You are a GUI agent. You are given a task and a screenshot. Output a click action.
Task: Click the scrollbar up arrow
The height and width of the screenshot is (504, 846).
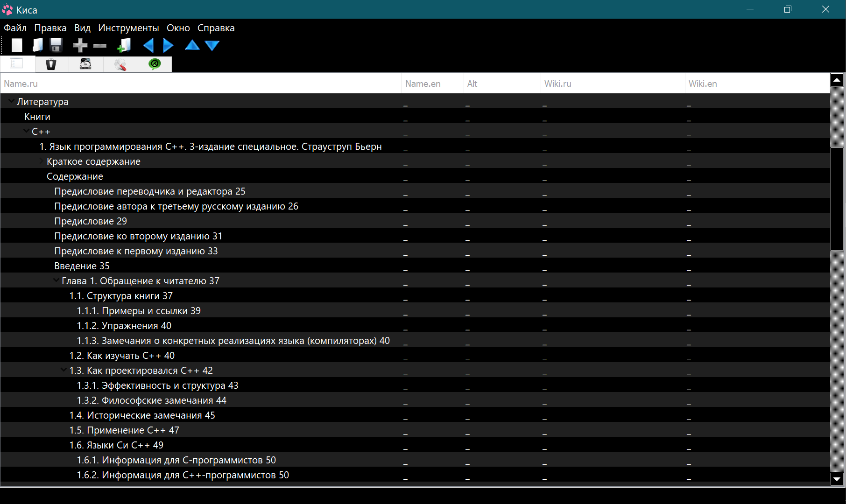pyautogui.click(x=837, y=80)
